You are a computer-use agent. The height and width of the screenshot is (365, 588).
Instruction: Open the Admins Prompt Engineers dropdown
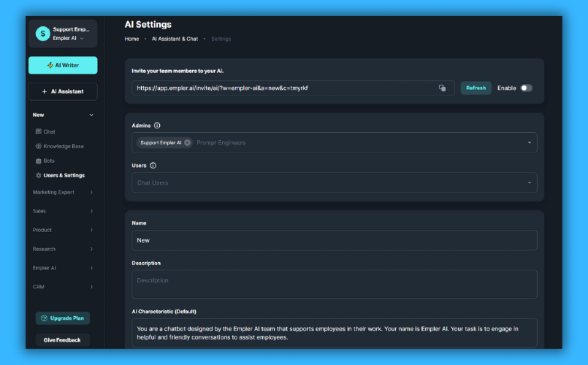(529, 142)
